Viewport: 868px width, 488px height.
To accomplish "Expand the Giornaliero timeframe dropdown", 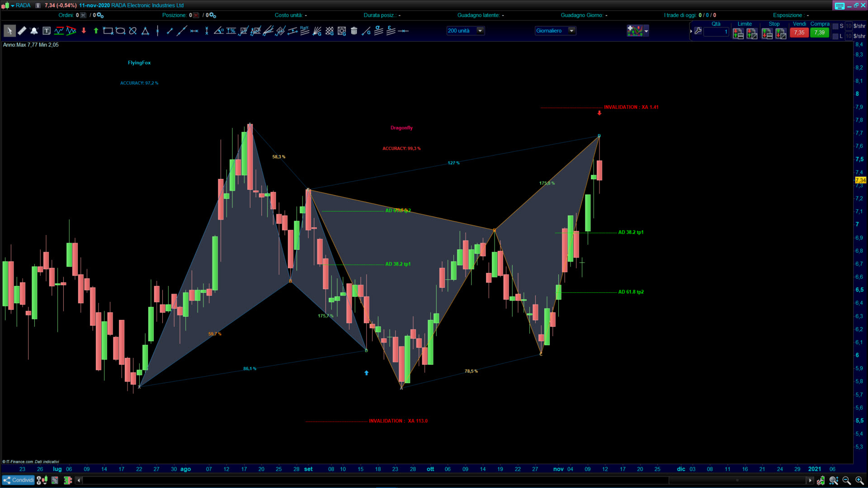I will click(x=571, y=31).
